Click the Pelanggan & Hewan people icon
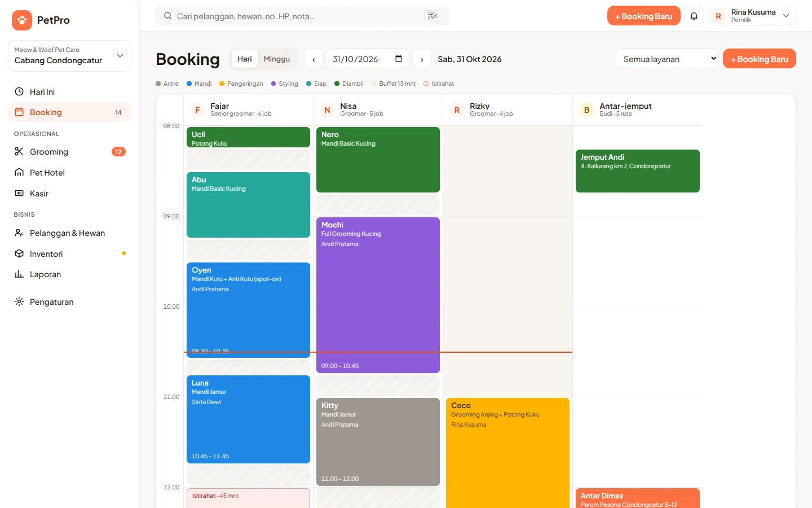Viewport: 812px width, 508px height. (19, 233)
